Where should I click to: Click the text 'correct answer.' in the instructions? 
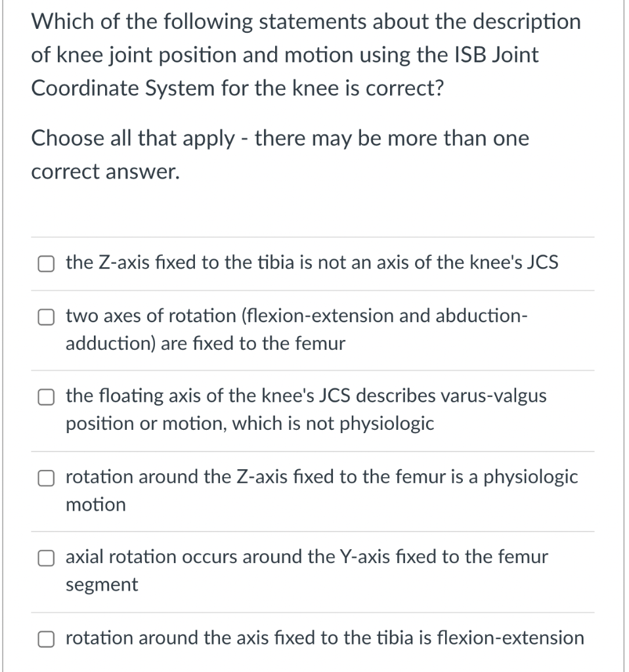(x=104, y=172)
